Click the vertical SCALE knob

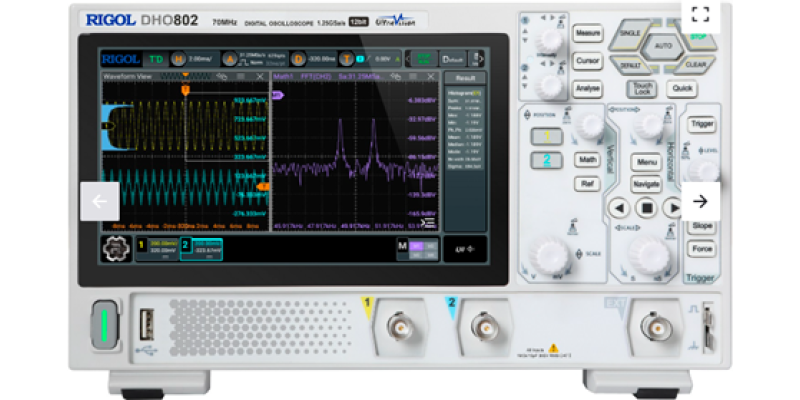pyautogui.click(x=548, y=251)
